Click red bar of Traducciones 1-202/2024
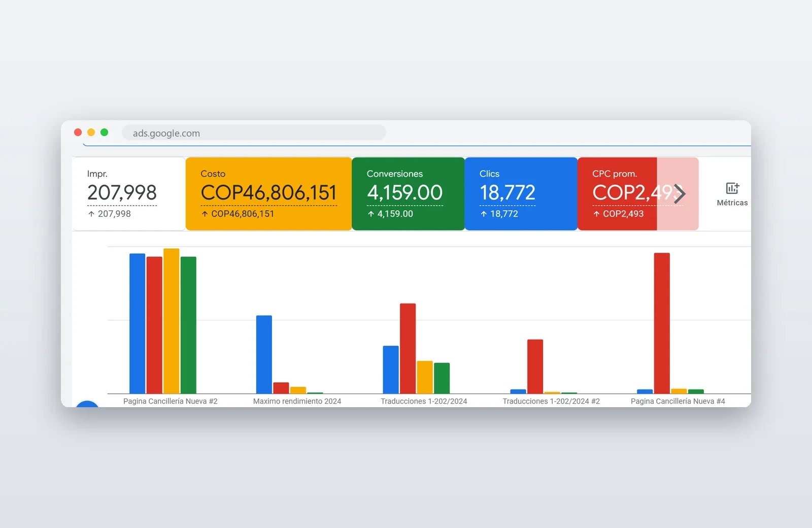The image size is (812, 528). [408, 348]
